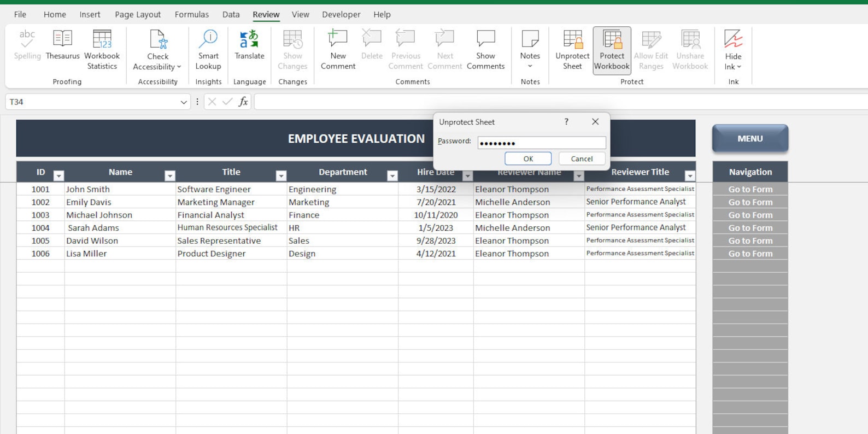
Task: Click Unshare Workbook
Action: point(690,50)
